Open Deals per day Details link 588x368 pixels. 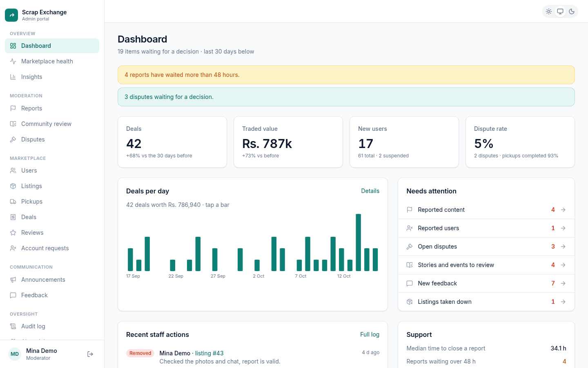[370, 191]
